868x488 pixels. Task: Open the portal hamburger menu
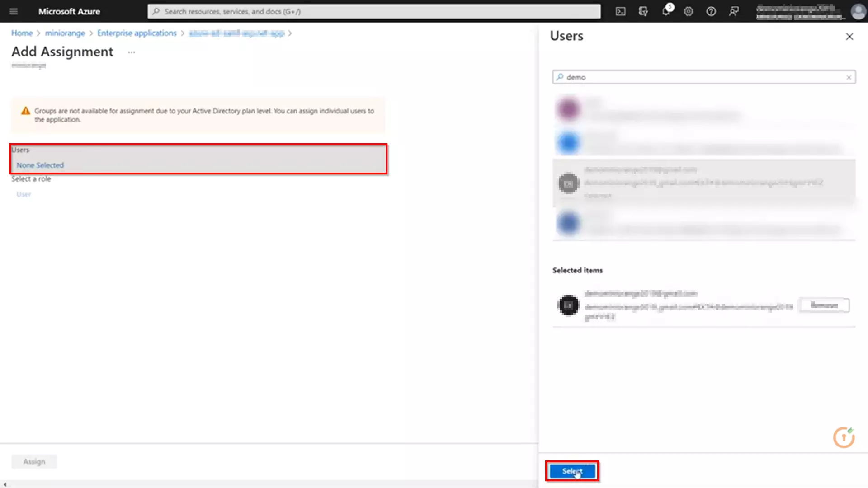tap(13, 11)
